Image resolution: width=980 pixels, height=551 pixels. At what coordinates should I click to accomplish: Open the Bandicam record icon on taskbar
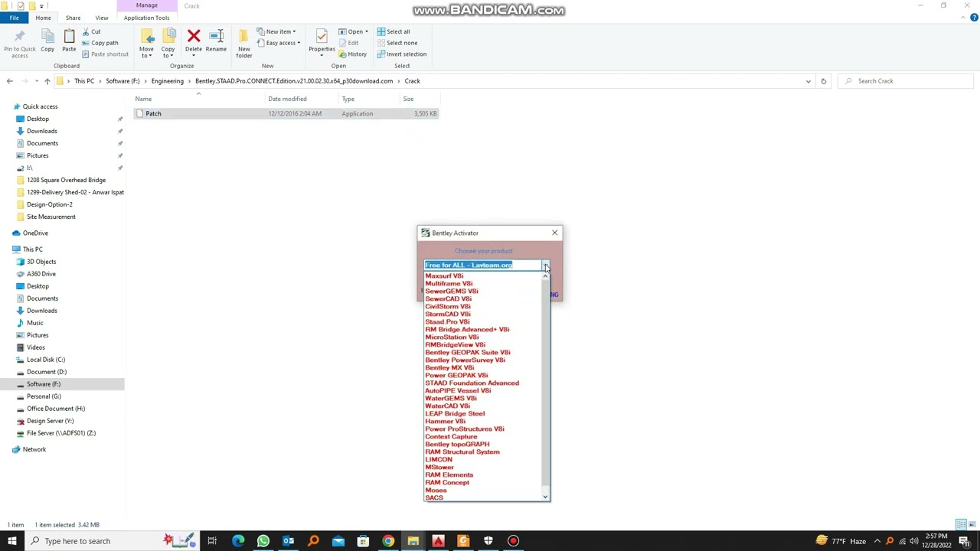pyautogui.click(x=513, y=541)
